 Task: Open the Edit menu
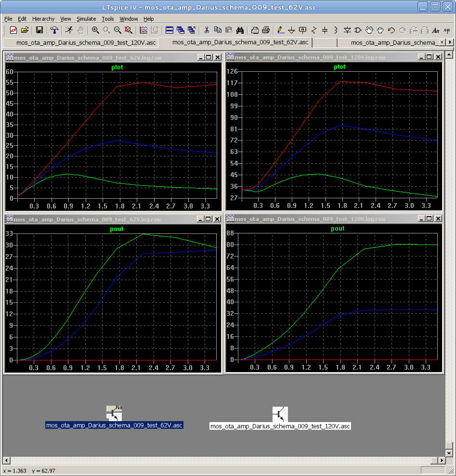[22, 19]
